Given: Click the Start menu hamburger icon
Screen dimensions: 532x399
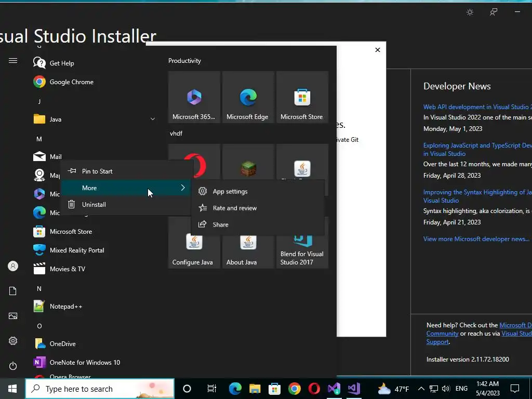Looking at the screenshot, I should click(x=13, y=61).
